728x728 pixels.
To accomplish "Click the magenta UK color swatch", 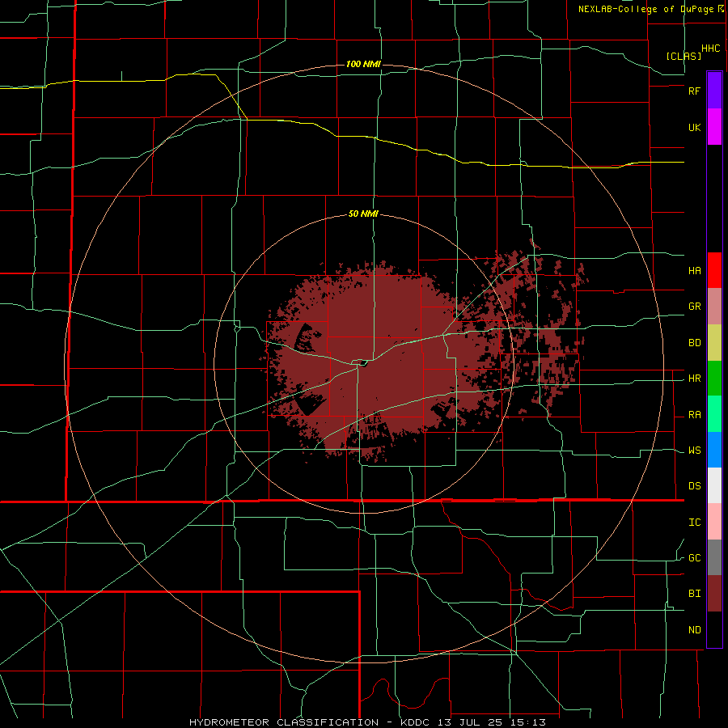I will tap(714, 127).
